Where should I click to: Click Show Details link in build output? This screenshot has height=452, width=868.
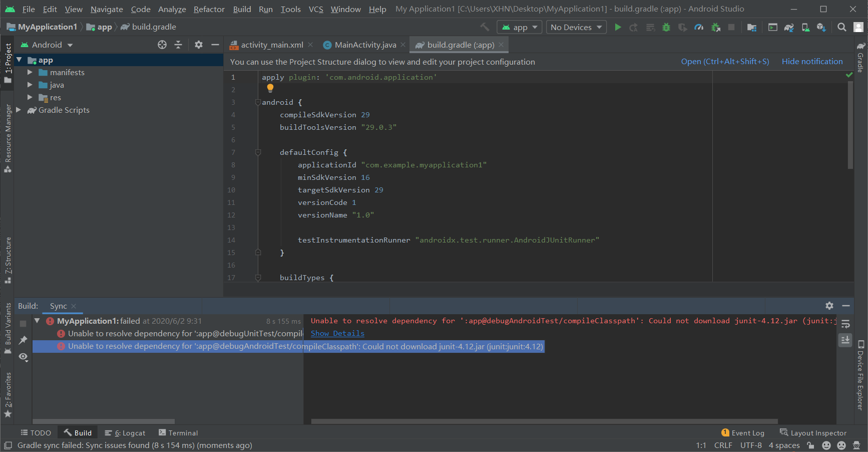click(337, 333)
